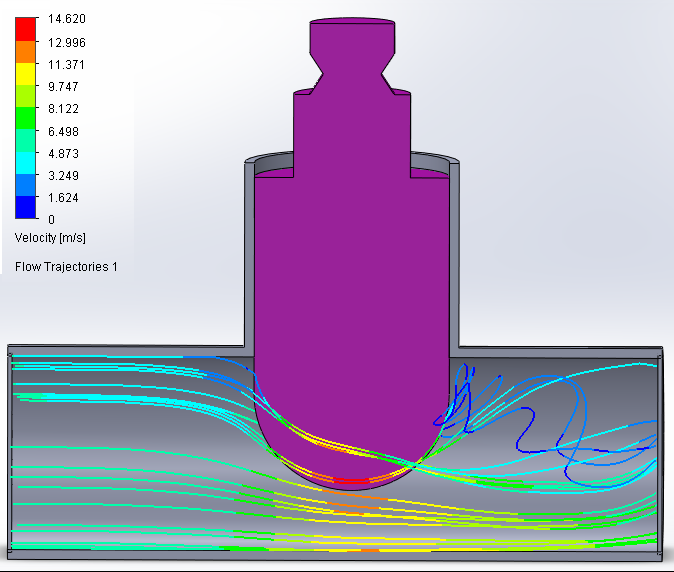Select the orange segment in the color legend
Image resolution: width=674 pixels, height=572 pixels.
pyautogui.click(x=27, y=51)
